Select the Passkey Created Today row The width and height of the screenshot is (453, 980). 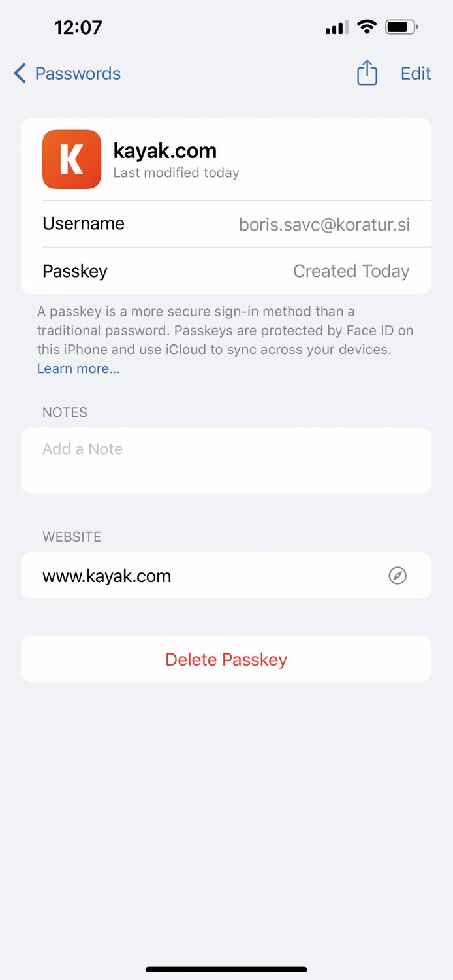pyautogui.click(x=226, y=271)
